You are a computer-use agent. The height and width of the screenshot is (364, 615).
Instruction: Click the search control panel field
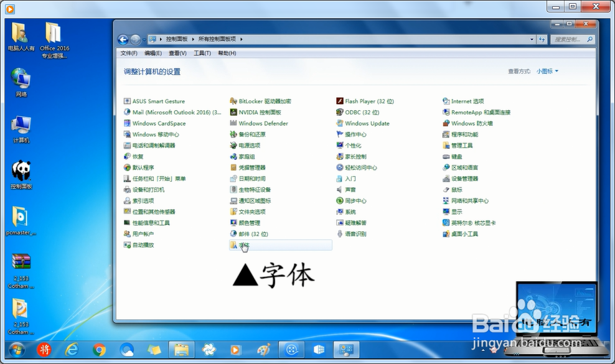(573, 39)
